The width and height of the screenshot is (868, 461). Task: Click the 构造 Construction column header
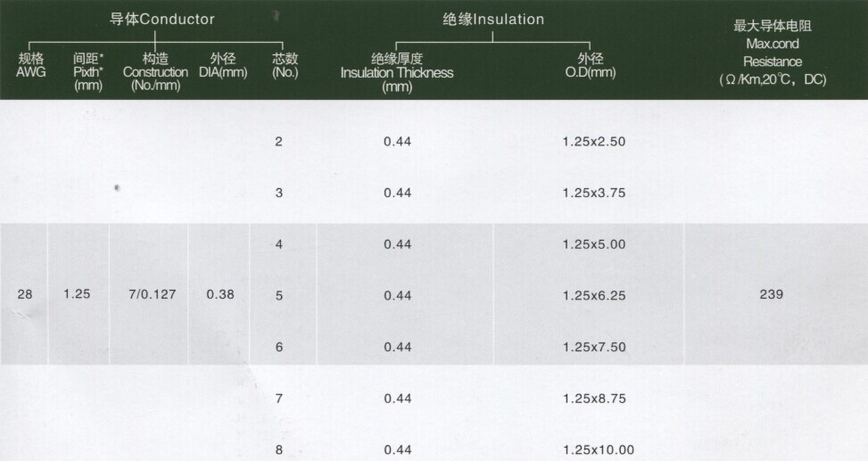155,71
